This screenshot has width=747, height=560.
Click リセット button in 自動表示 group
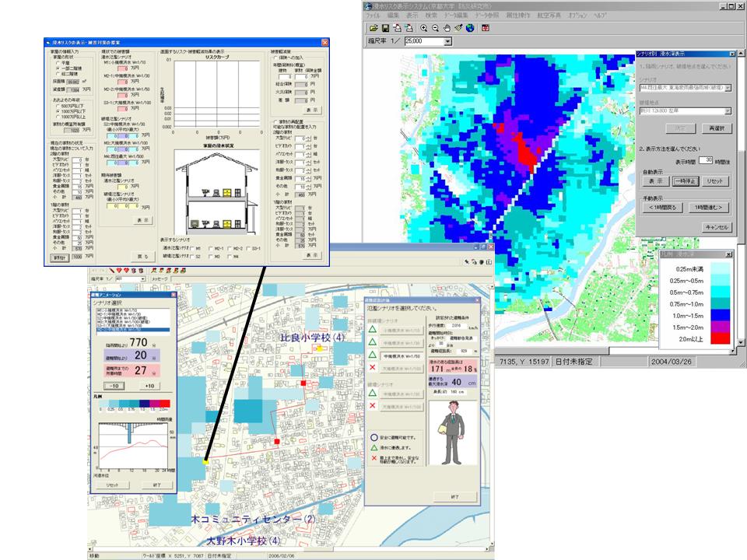tap(714, 181)
